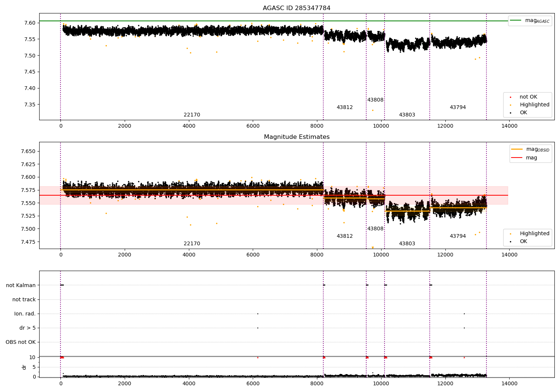
Task: Click the 5 tick on the dr axis
Action: click(x=34, y=367)
